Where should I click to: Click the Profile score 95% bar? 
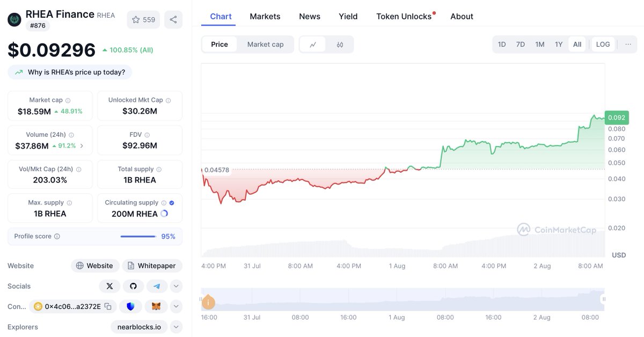pos(138,237)
